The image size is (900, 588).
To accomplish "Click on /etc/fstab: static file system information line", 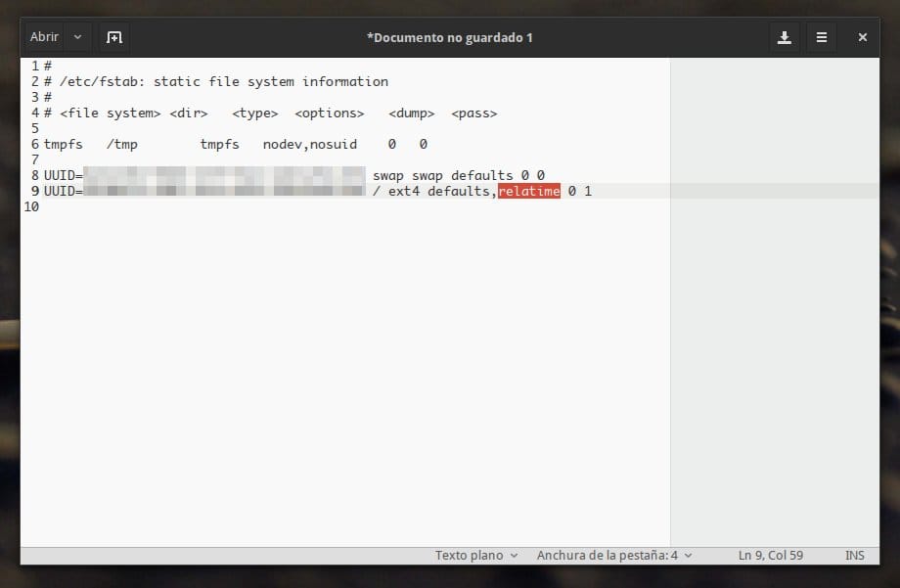I will [224, 81].
